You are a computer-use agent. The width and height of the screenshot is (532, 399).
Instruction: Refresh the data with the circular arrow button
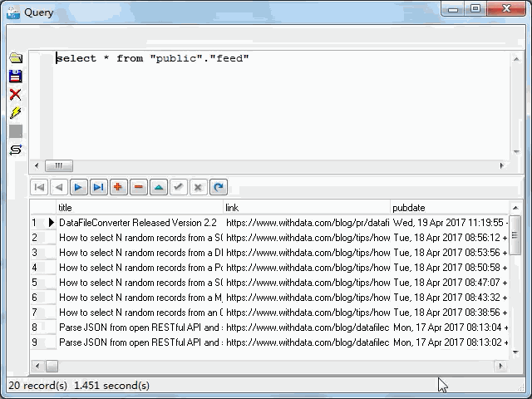point(219,187)
